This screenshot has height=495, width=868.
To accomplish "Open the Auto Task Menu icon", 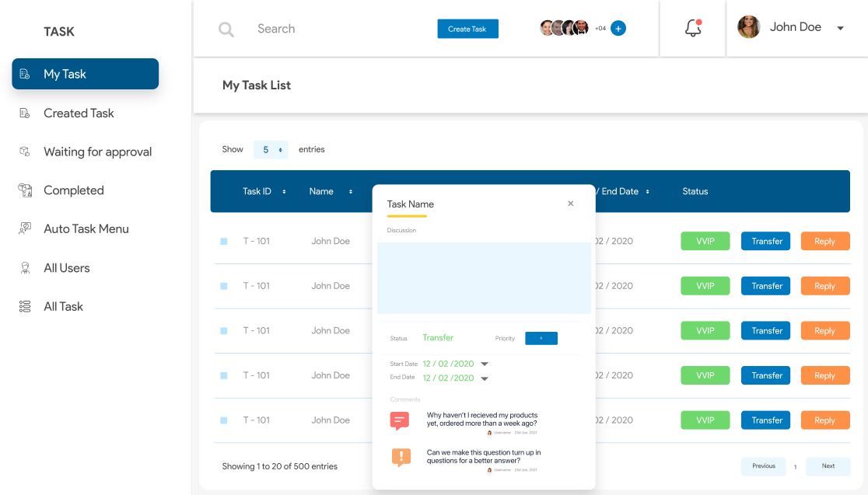I will coord(24,228).
